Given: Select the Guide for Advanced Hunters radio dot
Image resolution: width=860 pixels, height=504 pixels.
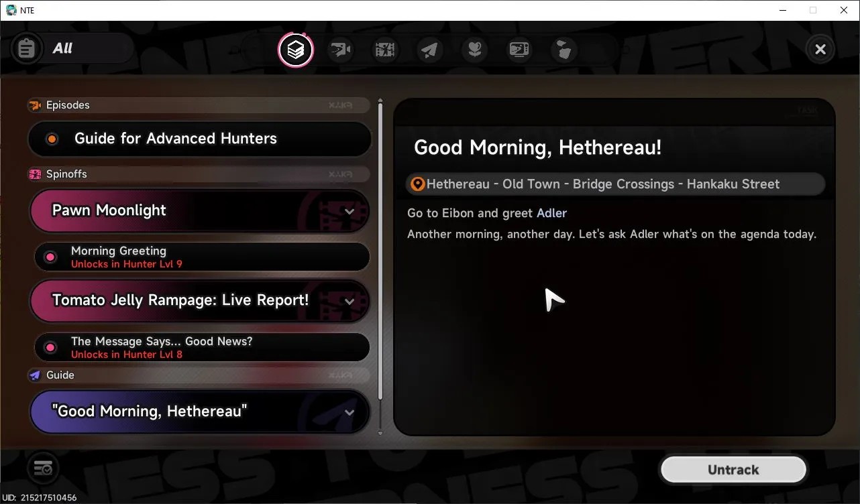Looking at the screenshot, I should pos(52,139).
